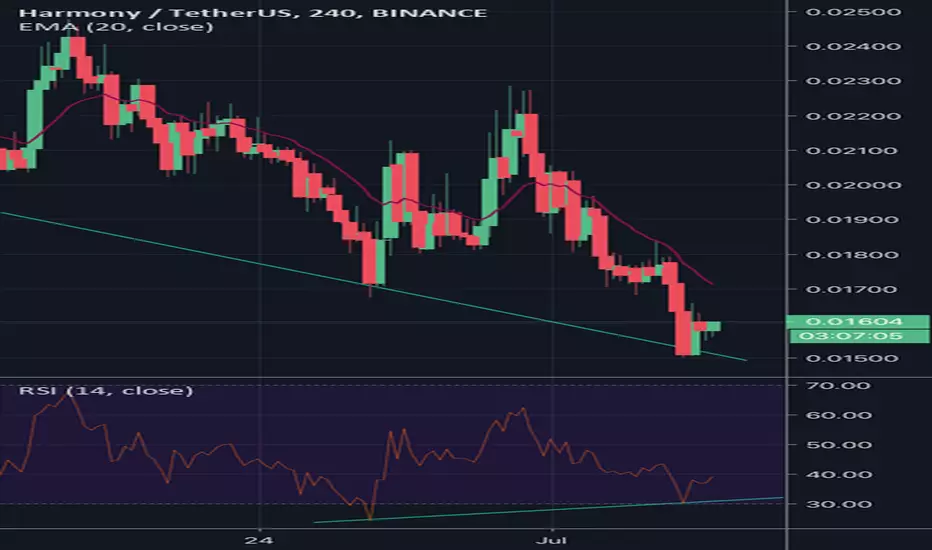Click the 0.02500 price axis label
This screenshot has width=932, height=550.
(x=853, y=12)
